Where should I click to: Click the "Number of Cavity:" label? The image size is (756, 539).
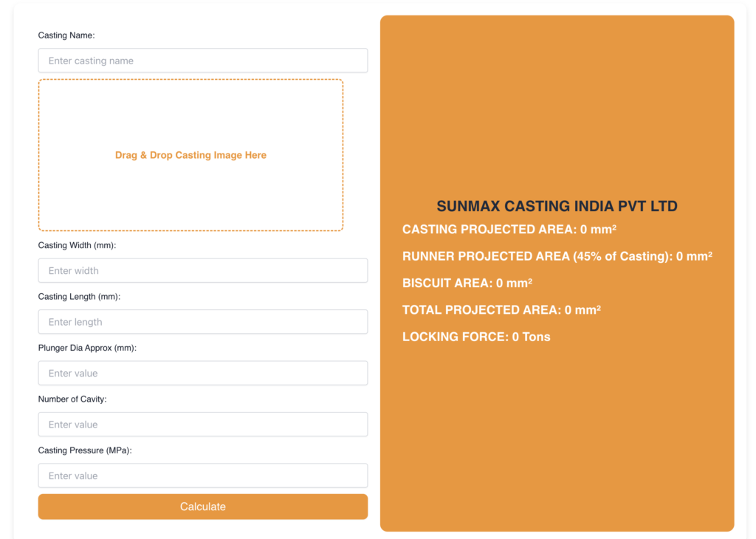coord(72,399)
